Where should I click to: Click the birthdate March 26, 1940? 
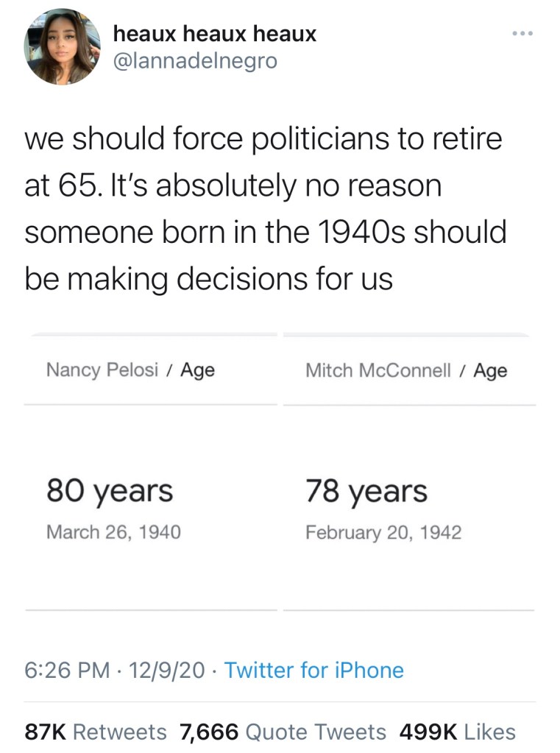113,531
